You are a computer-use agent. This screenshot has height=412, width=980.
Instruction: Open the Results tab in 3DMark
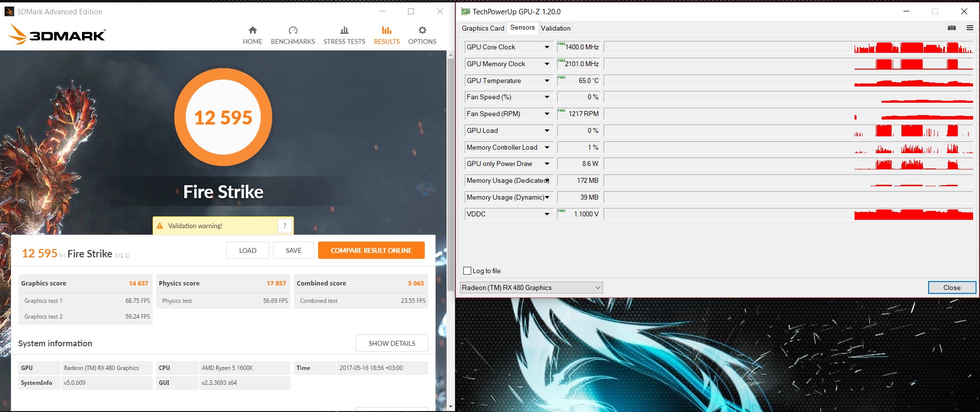[x=387, y=35]
